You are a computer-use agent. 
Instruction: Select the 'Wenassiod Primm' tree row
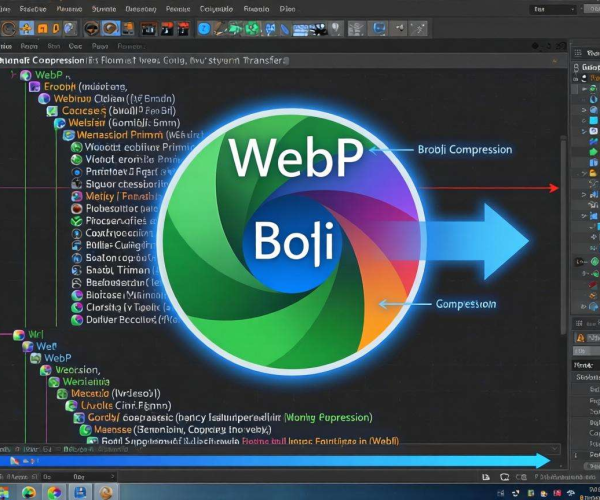133,135
